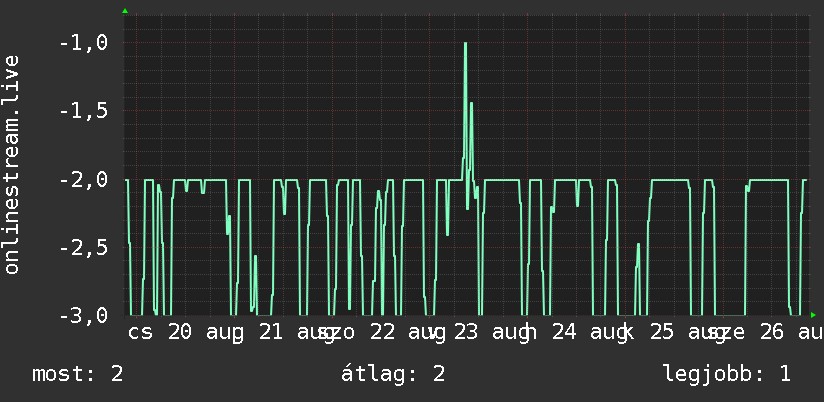Click the tallest spike peak at -1,0
The width and height of the screenshot is (824, 402).
(465, 43)
